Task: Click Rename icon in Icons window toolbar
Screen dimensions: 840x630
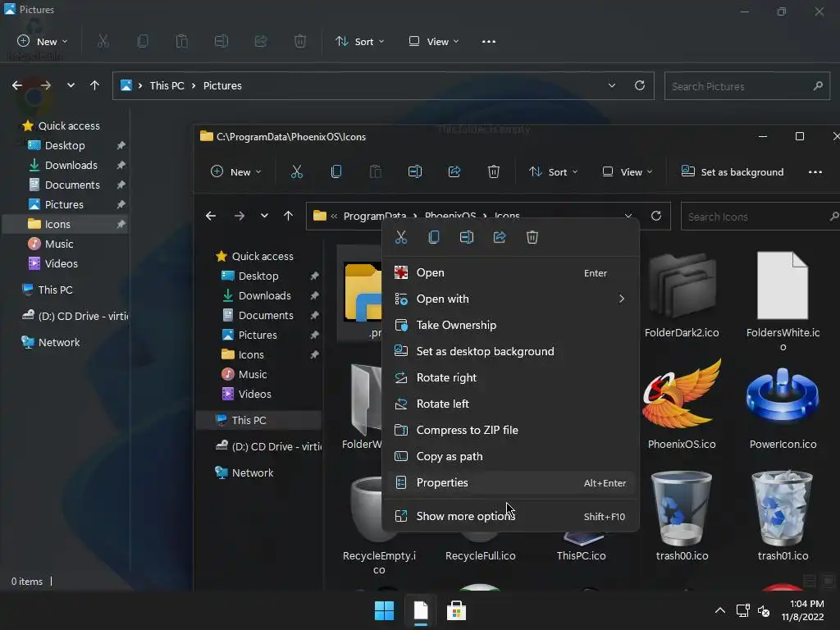Action: point(414,172)
